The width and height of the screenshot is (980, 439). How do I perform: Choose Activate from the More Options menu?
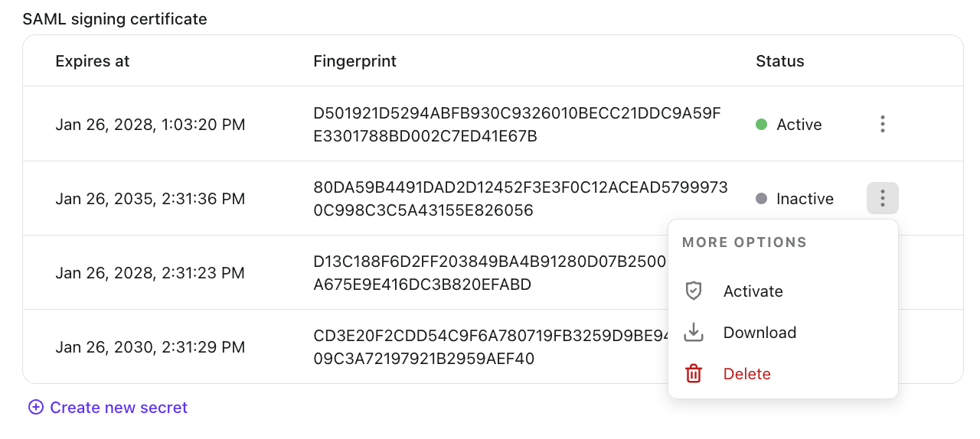(753, 291)
